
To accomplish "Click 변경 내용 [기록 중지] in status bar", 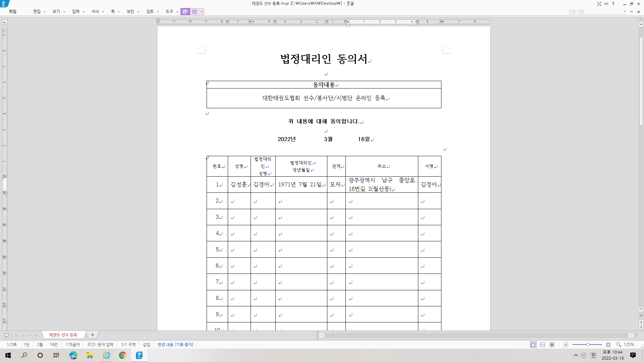I will 175,345.
